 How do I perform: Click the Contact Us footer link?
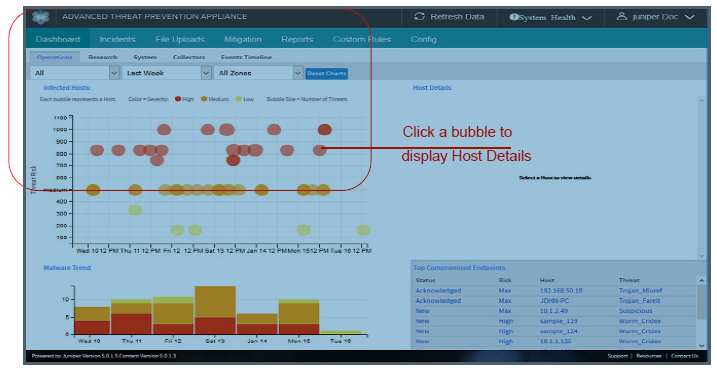tap(685, 356)
